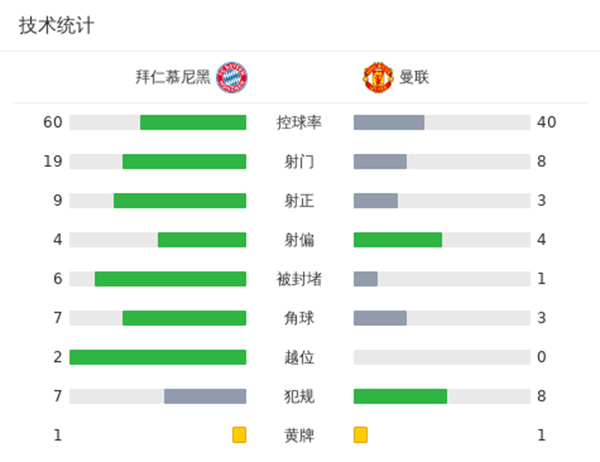This screenshot has height=462, width=600.
Task: Click the Bayern Munich club crest
Action: point(232,77)
